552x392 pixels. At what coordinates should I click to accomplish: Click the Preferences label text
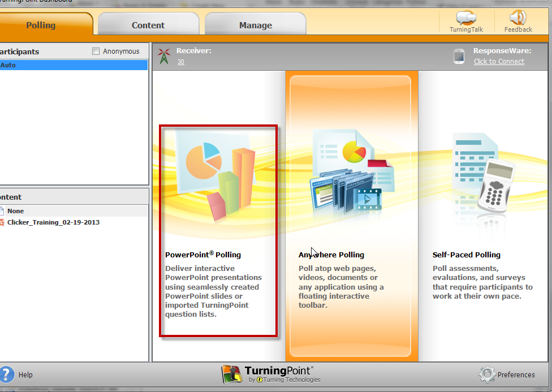point(516,374)
